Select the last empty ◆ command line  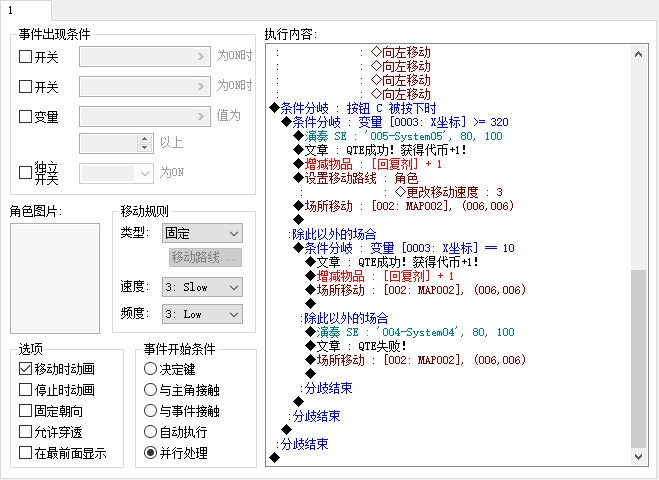274,457
